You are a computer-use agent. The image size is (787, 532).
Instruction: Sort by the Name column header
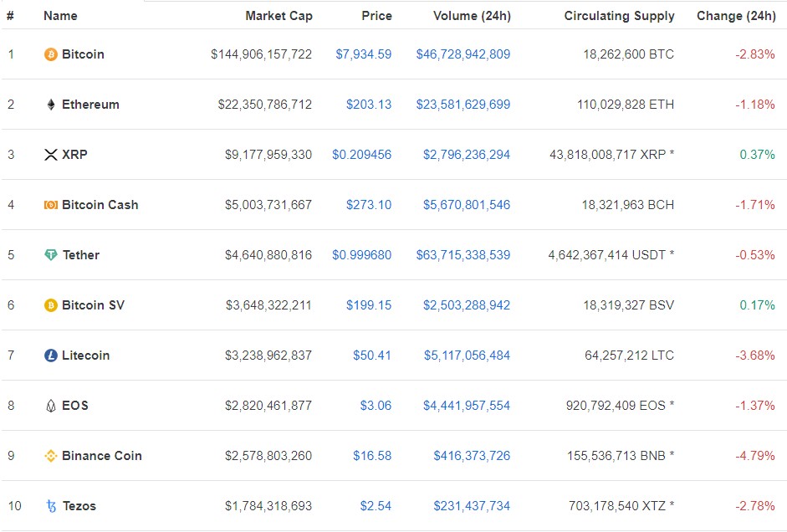(60, 16)
